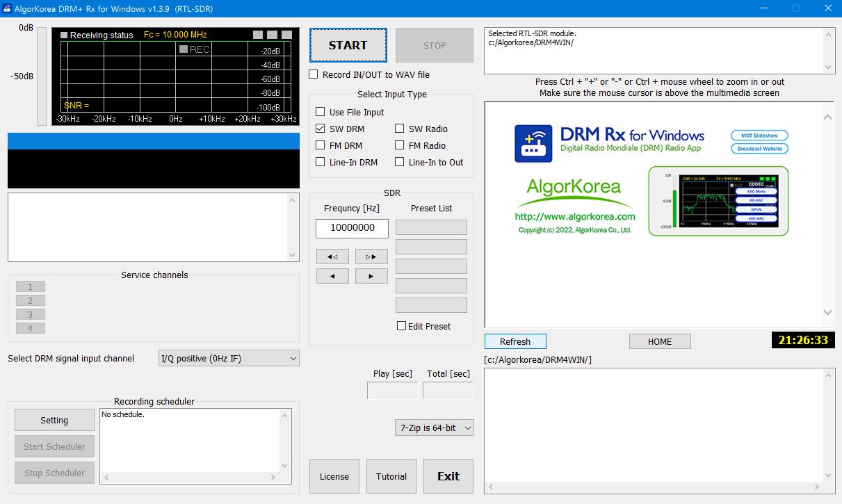This screenshot has height=504, width=842.
Task: Click the '[c:/Algorkorea/DRM4WIN/]' path label
Action: 538,359
